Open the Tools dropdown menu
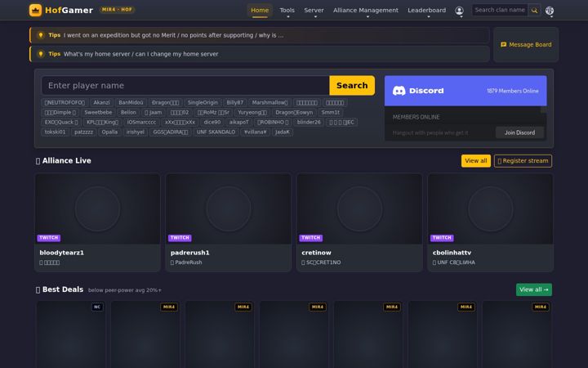 coord(287,11)
